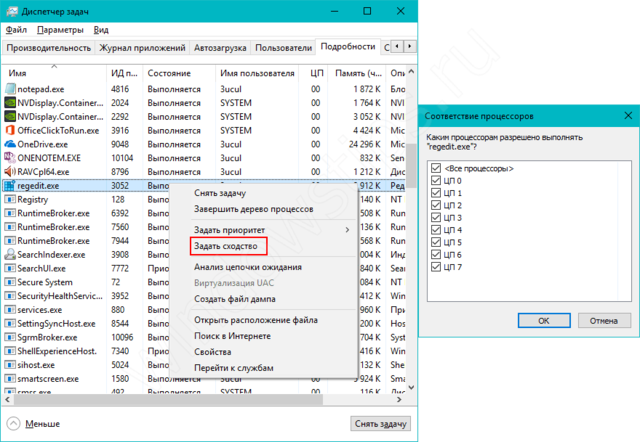Collapse details via Меньше arrow button
Image resolution: width=640 pixels, height=442 pixels.
point(13,423)
